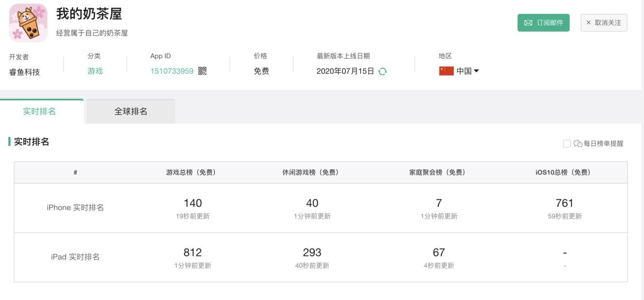
Task: Click the QR code icon beside App ID
Action: [202, 71]
